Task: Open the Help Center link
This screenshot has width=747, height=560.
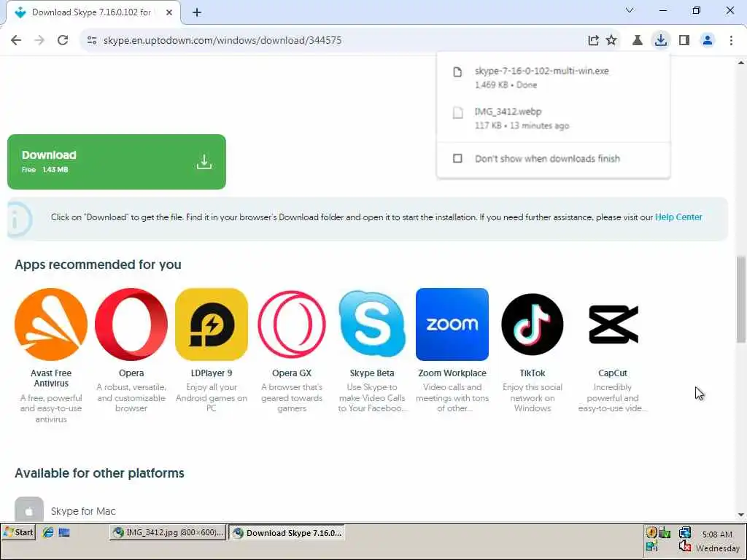Action: (678, 217)
